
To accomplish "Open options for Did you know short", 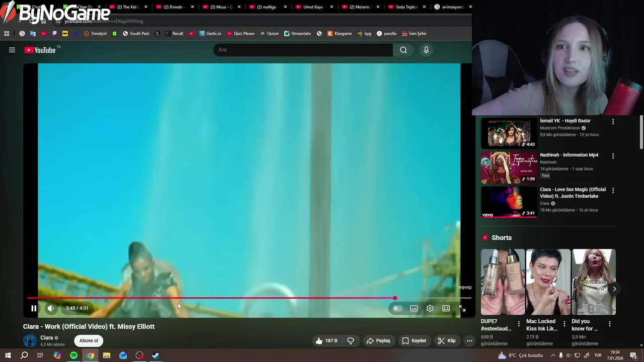I will pyautogui.click(x=609, y=324).
